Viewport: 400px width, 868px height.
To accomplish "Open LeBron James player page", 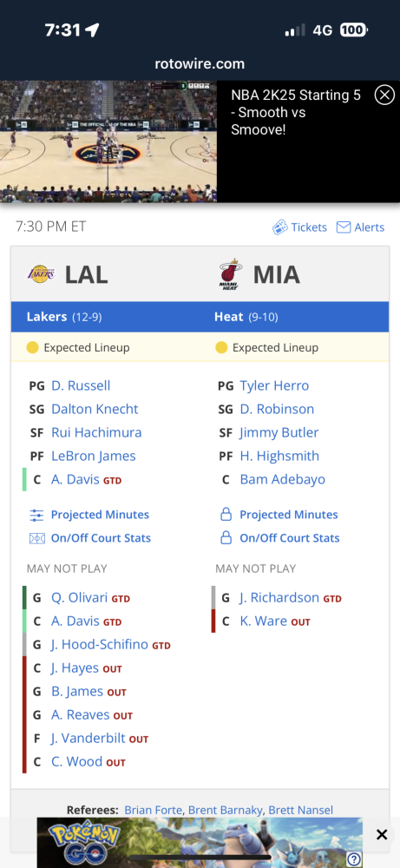I will pos(94,457).
